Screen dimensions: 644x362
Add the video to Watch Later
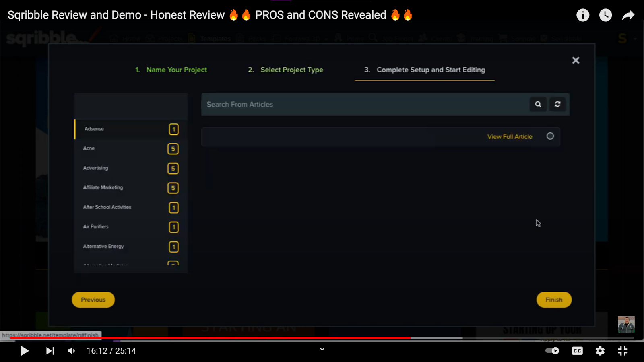[605, 15]
